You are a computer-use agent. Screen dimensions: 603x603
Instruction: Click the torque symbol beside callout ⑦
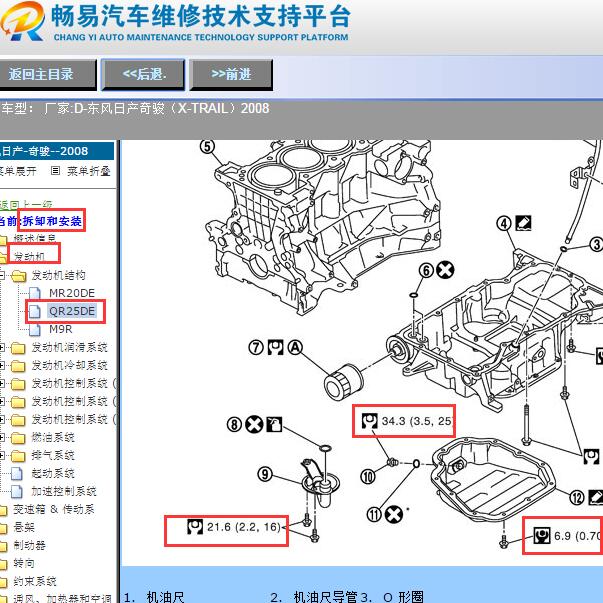275,347
